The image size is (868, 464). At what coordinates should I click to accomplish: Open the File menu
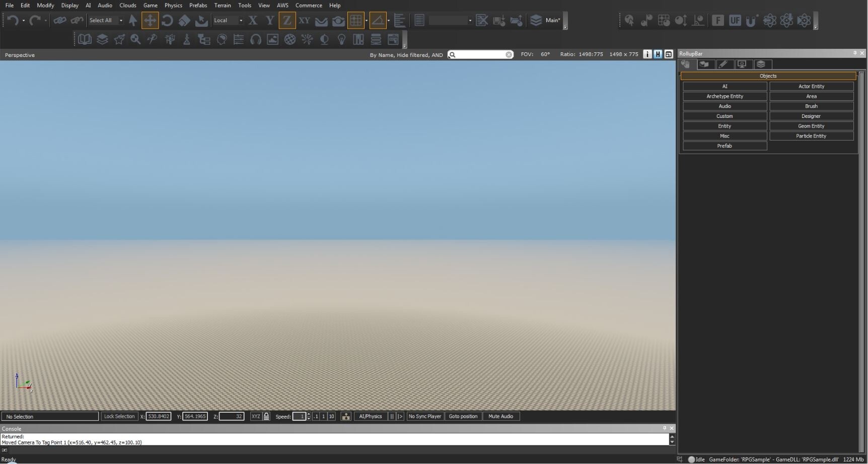[x=10, y=5]
